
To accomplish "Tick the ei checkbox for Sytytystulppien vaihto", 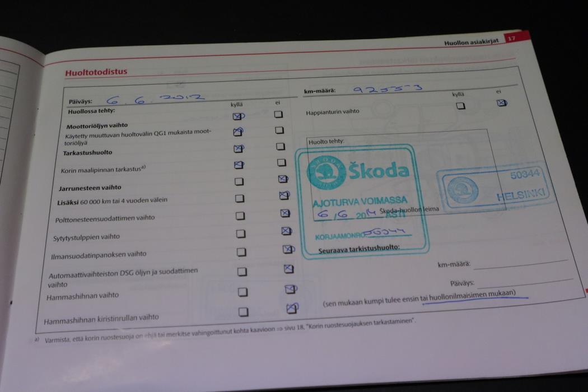I will point(287,231).
